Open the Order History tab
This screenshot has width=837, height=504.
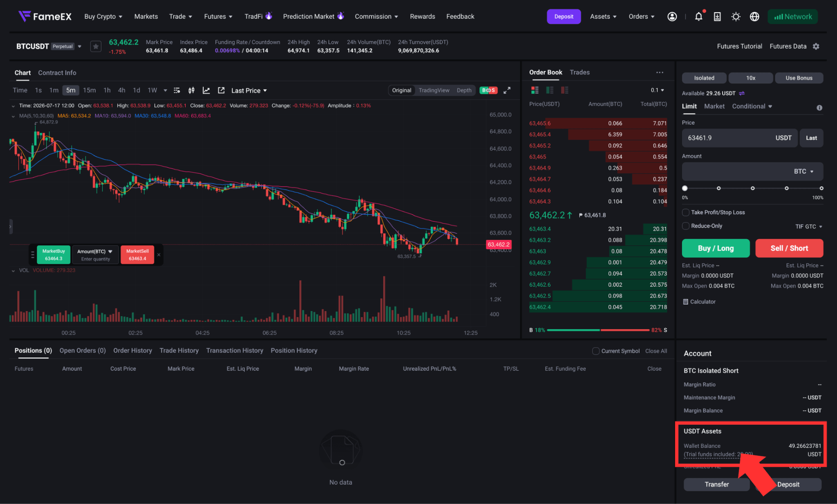[132, 350]
